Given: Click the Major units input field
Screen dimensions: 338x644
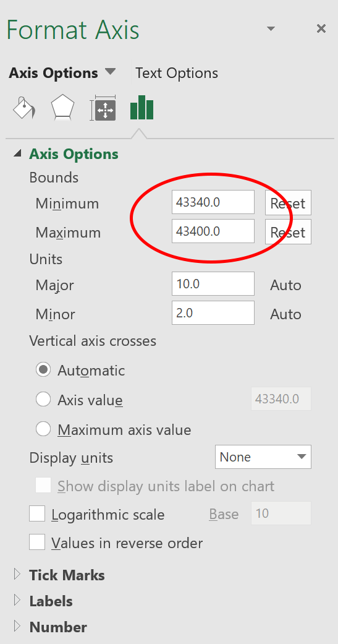Looking at the screenshot, I should pyautogui.click(x=213, y=283).
